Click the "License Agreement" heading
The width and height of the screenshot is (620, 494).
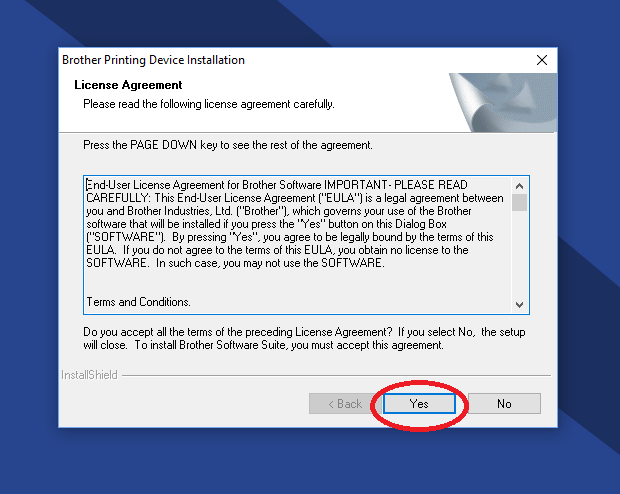[x=128, y=85]
